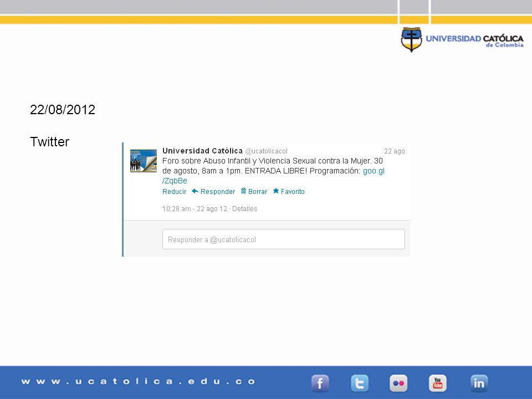Click the Borrar trash icon in tweet
Image resolution: width=532 pixels, height=399 pixels.
(243, 191)
